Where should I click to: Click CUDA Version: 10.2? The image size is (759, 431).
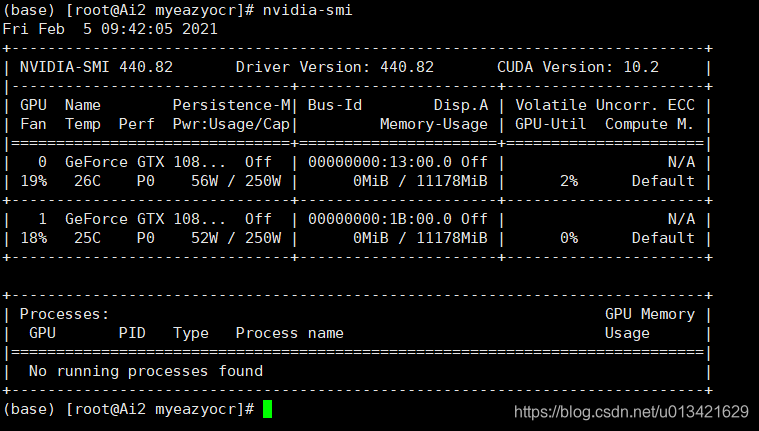[x=578, y=67]
